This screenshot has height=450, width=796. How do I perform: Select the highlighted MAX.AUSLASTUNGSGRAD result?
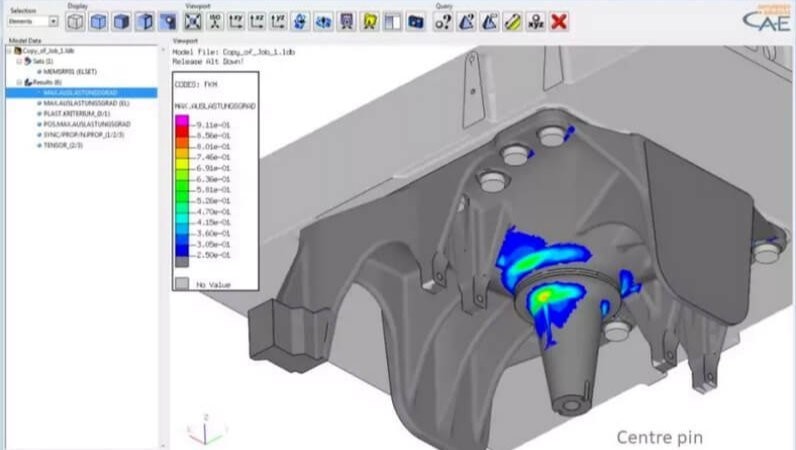79,92
